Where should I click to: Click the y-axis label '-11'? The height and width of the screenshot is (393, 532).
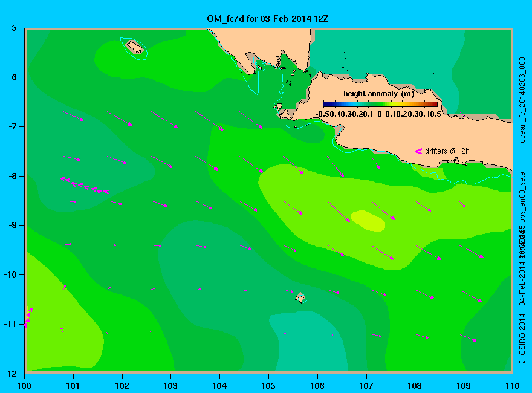point(10,324)
